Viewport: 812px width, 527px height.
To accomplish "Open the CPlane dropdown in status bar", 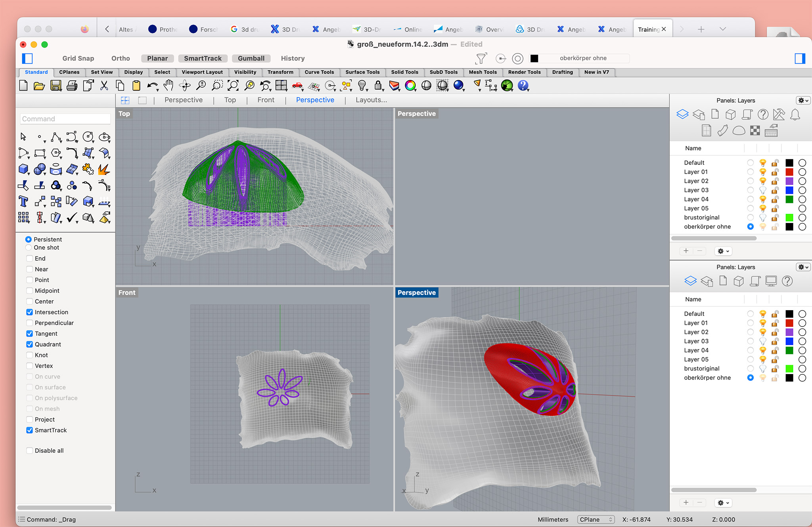I will (596, 519).
